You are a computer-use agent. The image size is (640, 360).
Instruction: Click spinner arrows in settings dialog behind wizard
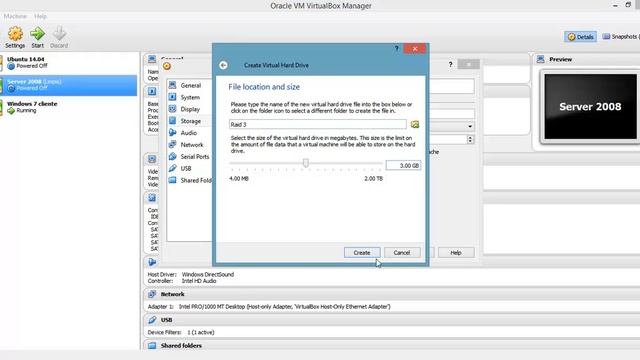[x=470, y=140]
